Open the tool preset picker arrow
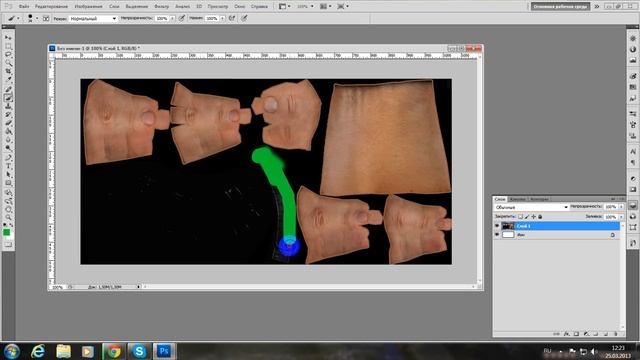Image resolution: width=640 pixels, height=360 pixels. point(18,18)
